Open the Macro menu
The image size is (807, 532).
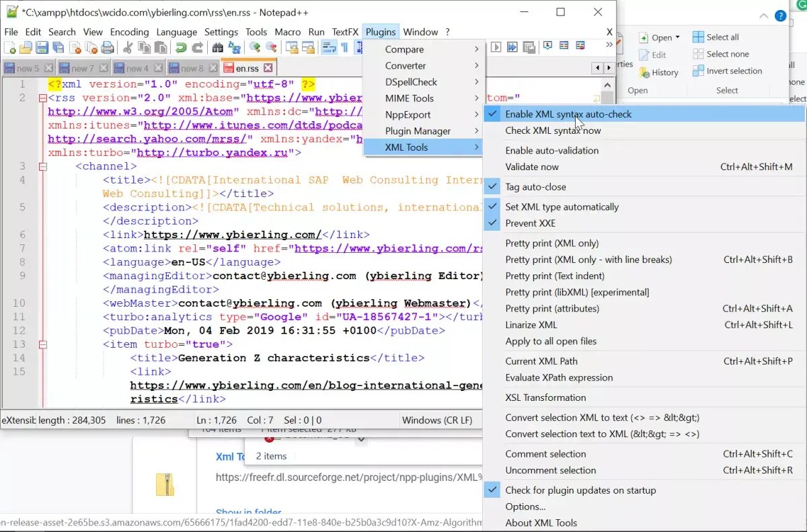pyautogui.click(x=288, y=32)
